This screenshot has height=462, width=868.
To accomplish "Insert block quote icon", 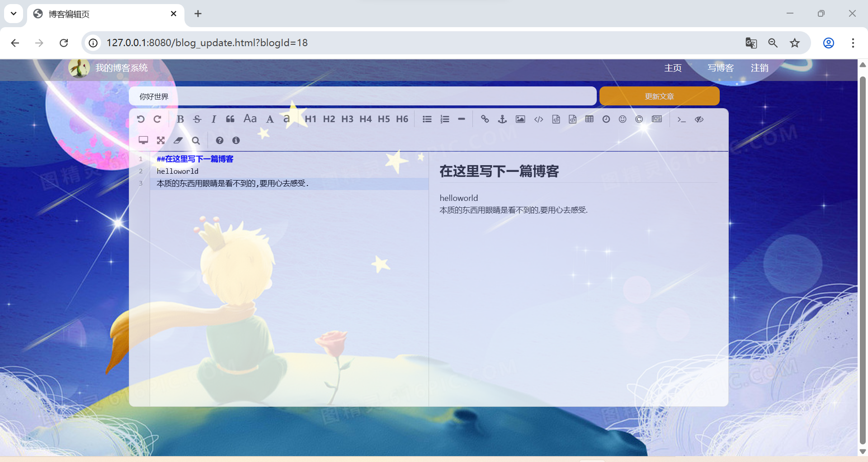I will coord(230,119).
